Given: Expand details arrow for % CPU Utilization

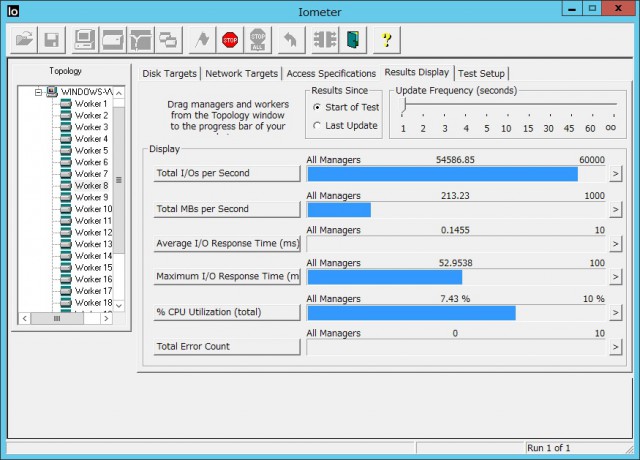Looking at the screenshot, I should [616, 313].
